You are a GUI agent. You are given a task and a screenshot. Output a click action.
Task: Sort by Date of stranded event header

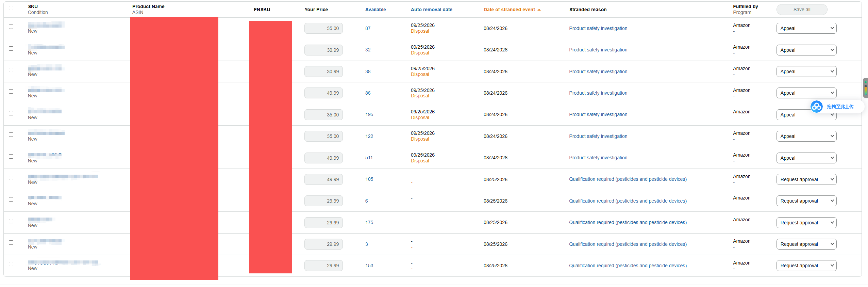[509, 10]
